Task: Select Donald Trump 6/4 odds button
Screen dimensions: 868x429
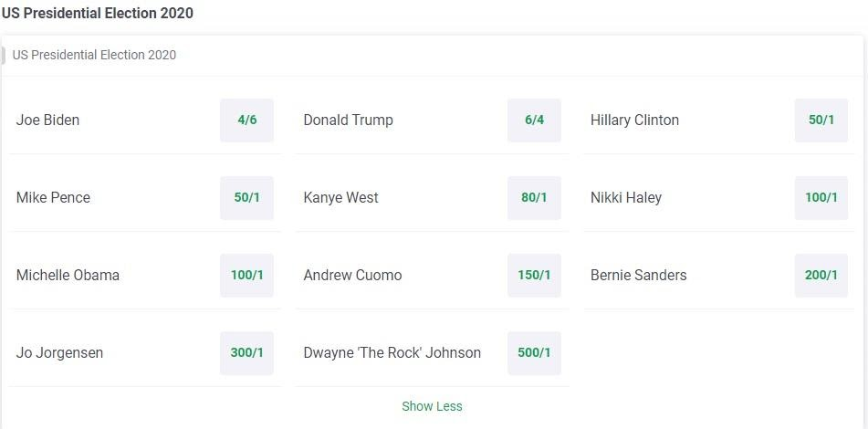Action: coord(534,120)
